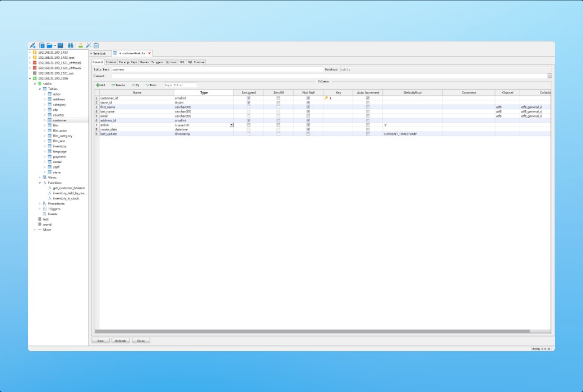Click the Add column icon
The height and width of the screenshot is (392, 583).
(x=100, y=84)
